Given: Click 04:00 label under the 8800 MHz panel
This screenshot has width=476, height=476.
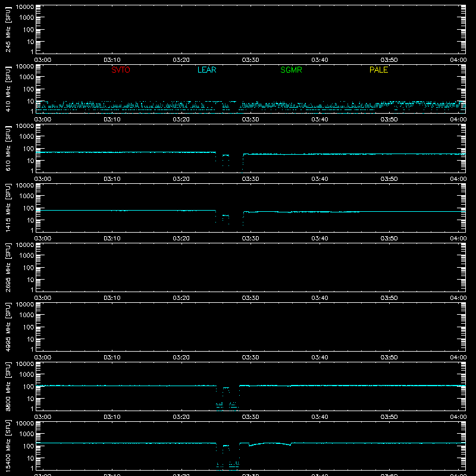Looking at the screenshot, I should click(458, 417).
